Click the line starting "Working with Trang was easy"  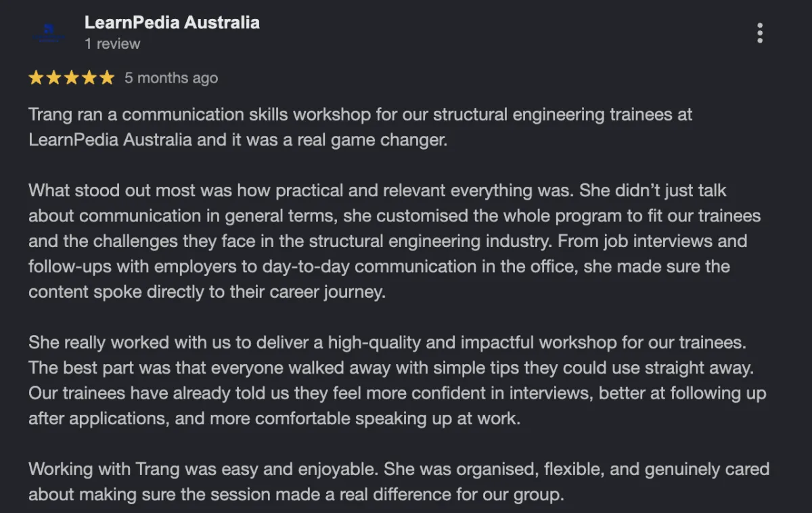tap(399, 469)
